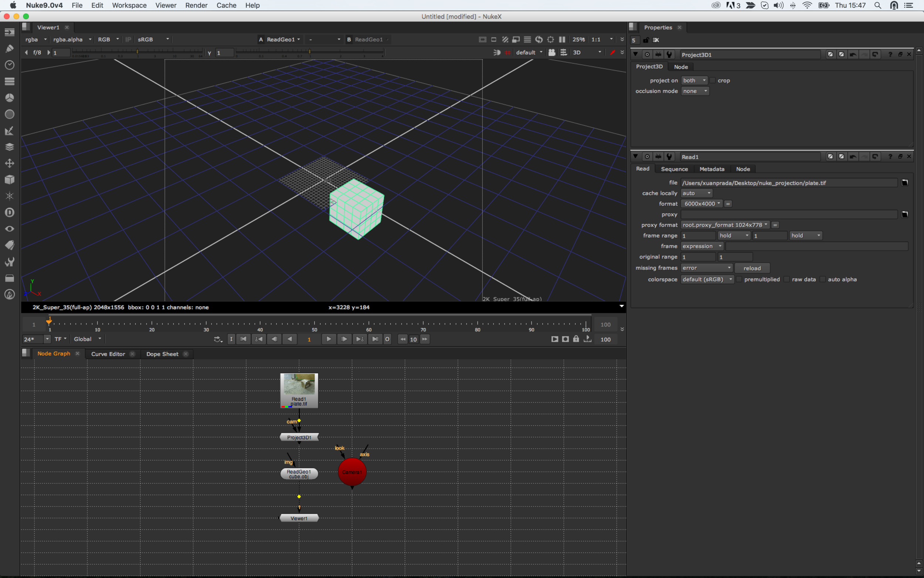Click the viewer gain slider
Image resolution: width=924 pixels, height=578 pixels.
137,52
